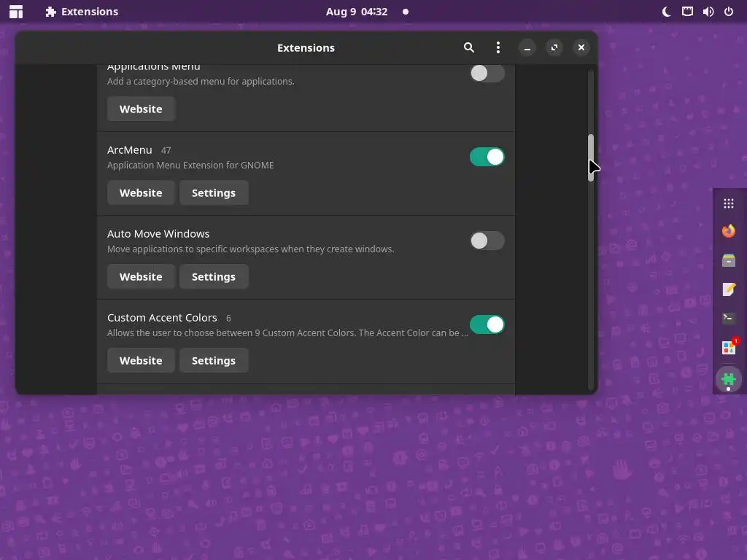Open the Auto Move Windows Website button
Viewport: 747px width, 560px height.
[x=141, y=276]
